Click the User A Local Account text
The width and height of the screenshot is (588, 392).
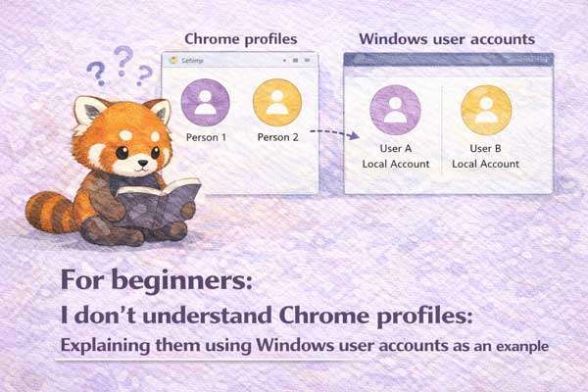(396, 156)
